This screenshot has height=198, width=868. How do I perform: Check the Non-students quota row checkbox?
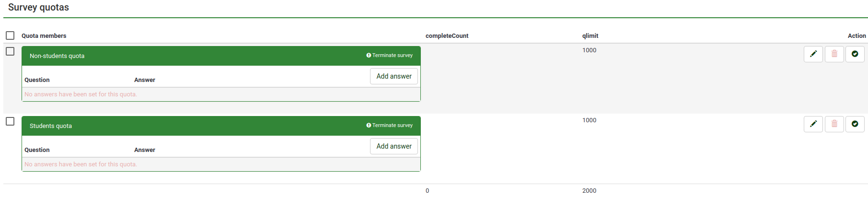10,51
